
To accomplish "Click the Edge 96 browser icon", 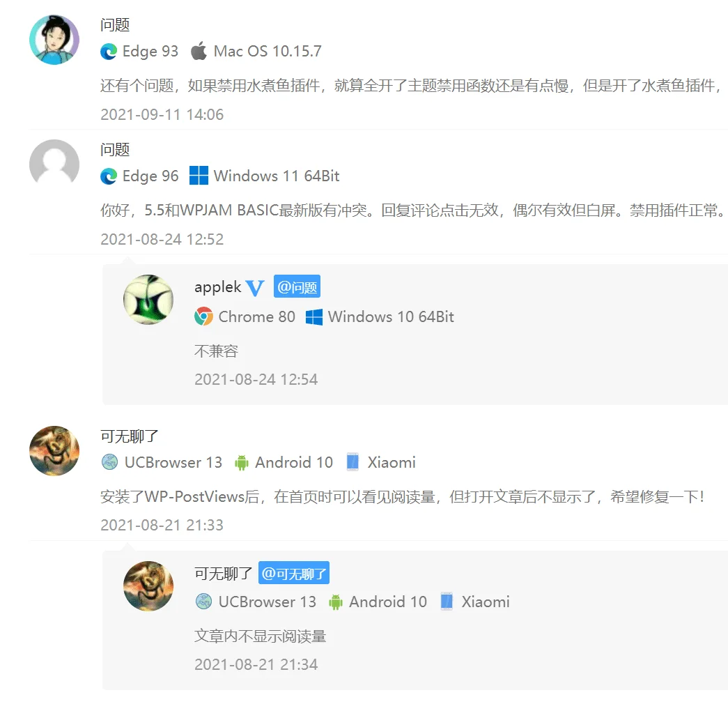I will [109, 176].
